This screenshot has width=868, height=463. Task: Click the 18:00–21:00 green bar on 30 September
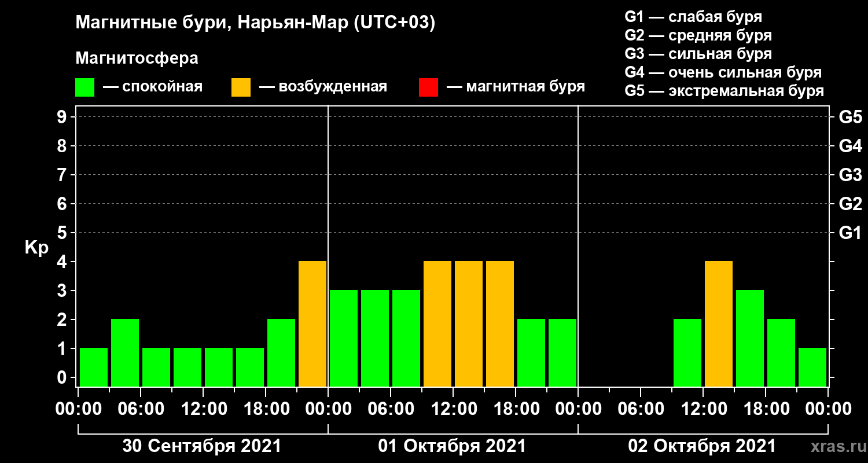pos(281,353)
